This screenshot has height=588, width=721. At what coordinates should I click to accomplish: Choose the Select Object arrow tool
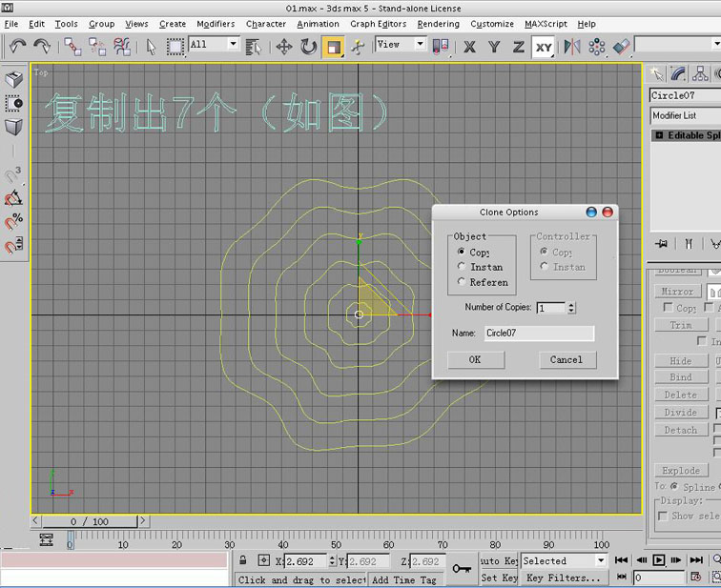tap(151, 47)
